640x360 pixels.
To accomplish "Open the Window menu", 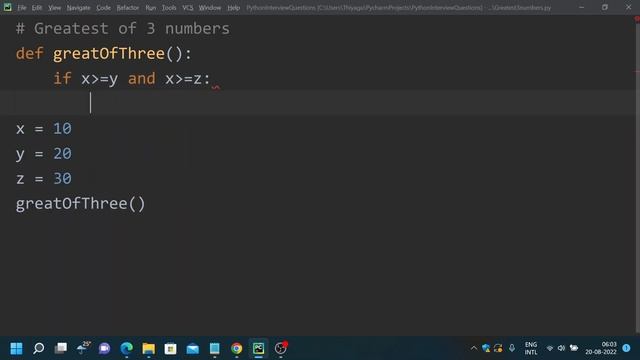I will point(210,8).
